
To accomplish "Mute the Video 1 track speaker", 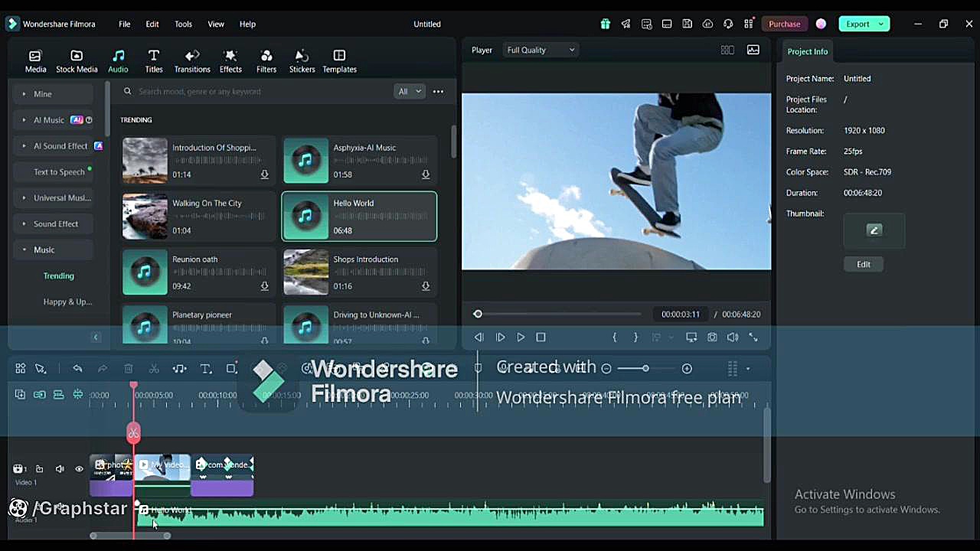I will pos(60,469).
